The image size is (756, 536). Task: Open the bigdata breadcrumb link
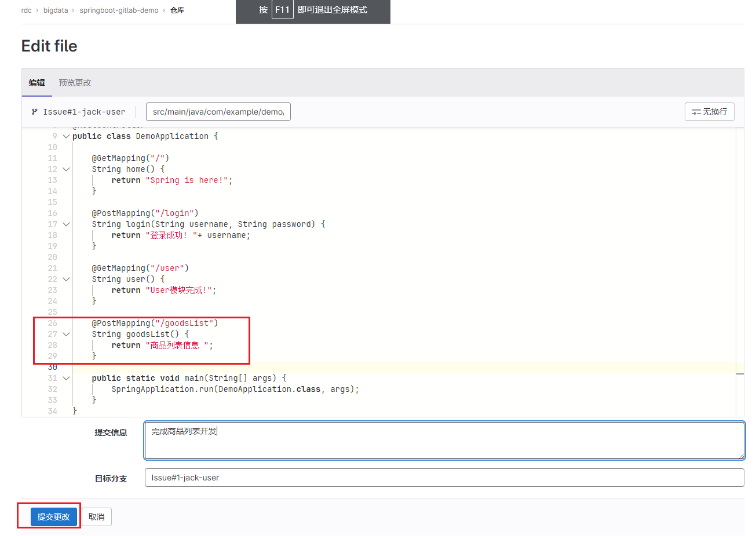[x=56, y=10]
